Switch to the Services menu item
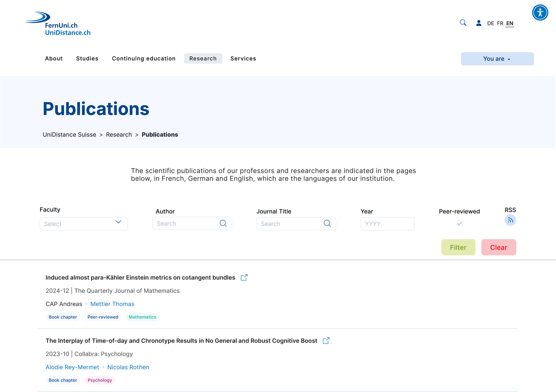 coord(243,58)
